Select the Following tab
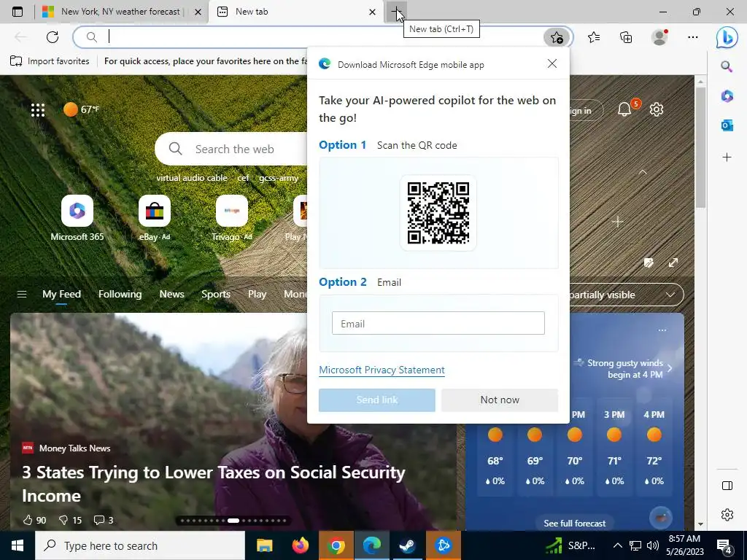747x560 pixels. (120, 295)
